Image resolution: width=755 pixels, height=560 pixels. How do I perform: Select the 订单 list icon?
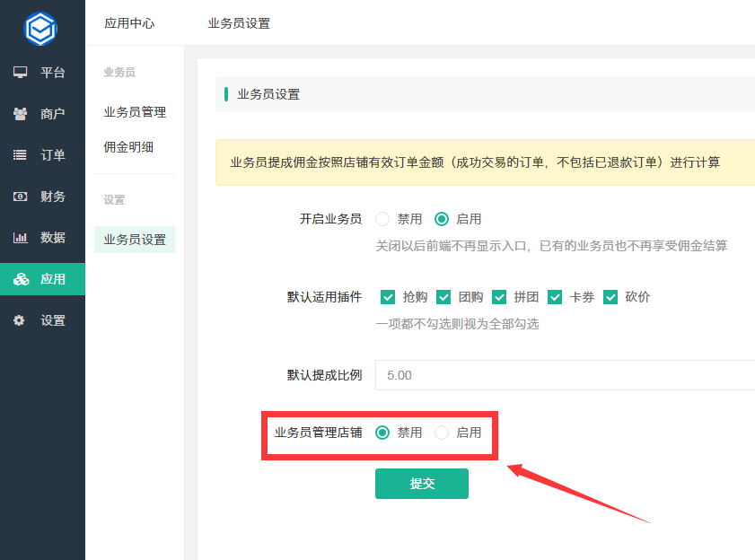point(20,155)
